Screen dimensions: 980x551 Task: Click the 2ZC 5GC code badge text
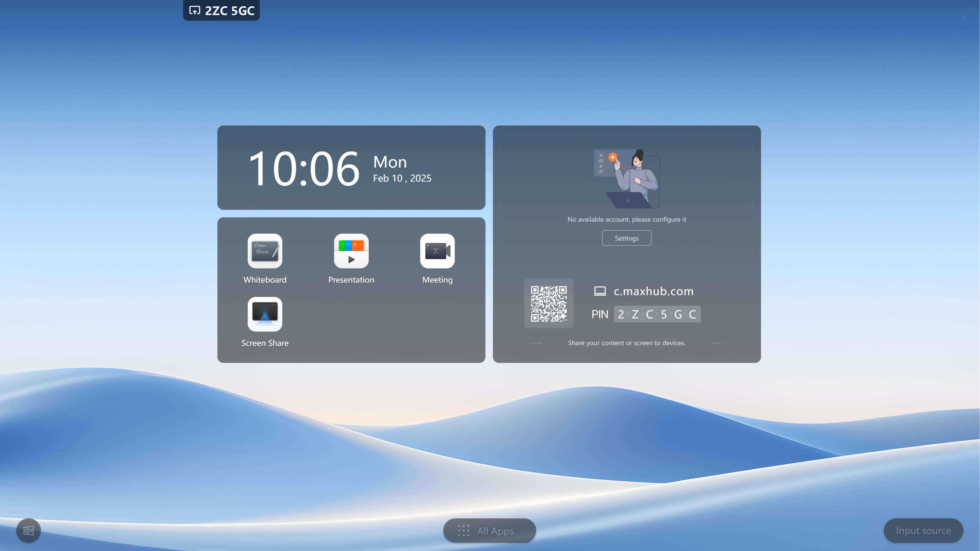(x=229, y=11)
